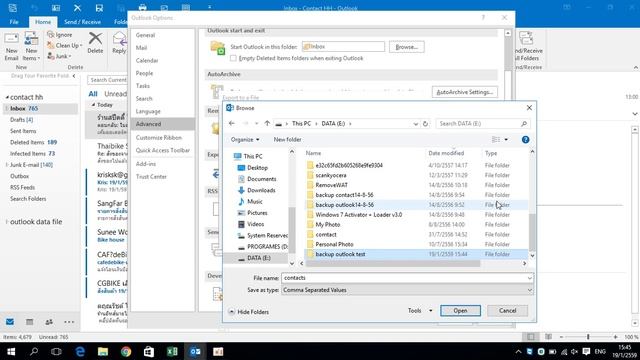
Task: Expand the address bar path dropdown
Action: coord(416,124)
